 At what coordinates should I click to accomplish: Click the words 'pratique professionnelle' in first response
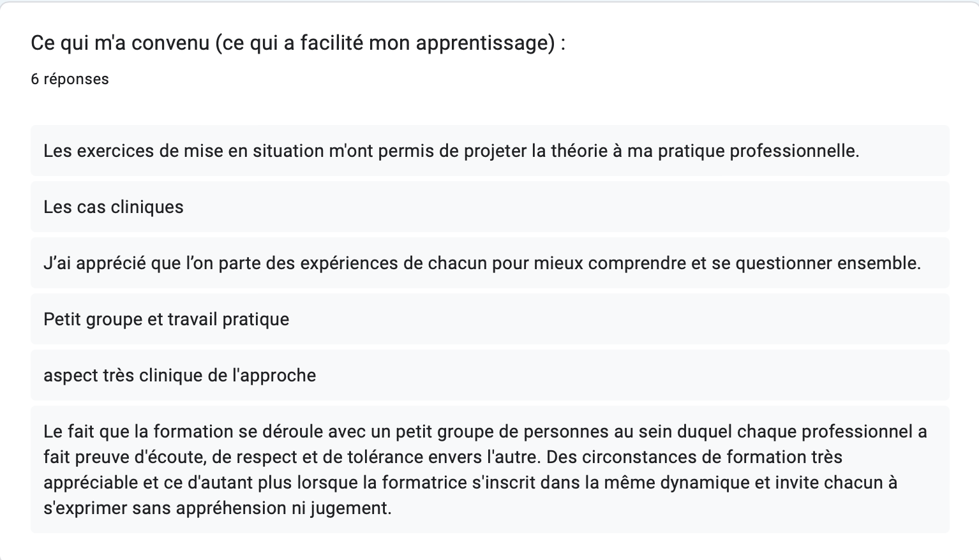pyautogui.click(x=758, y=151)
